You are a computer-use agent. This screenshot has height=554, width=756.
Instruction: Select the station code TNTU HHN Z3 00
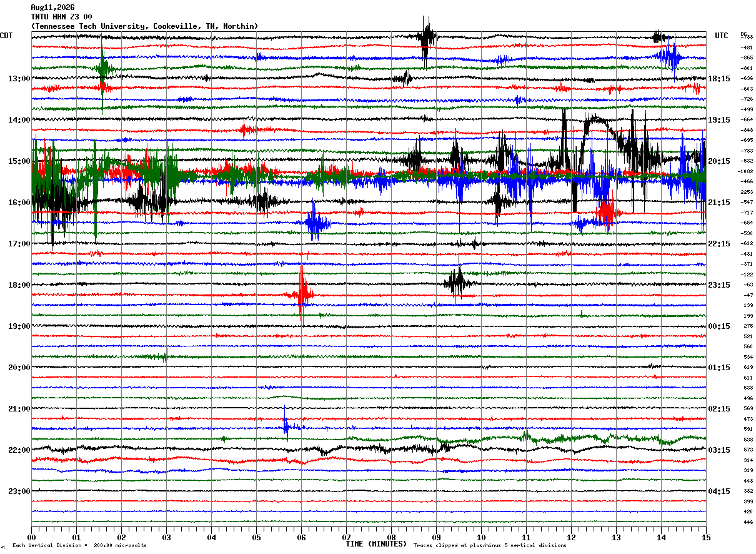(61, 17)
